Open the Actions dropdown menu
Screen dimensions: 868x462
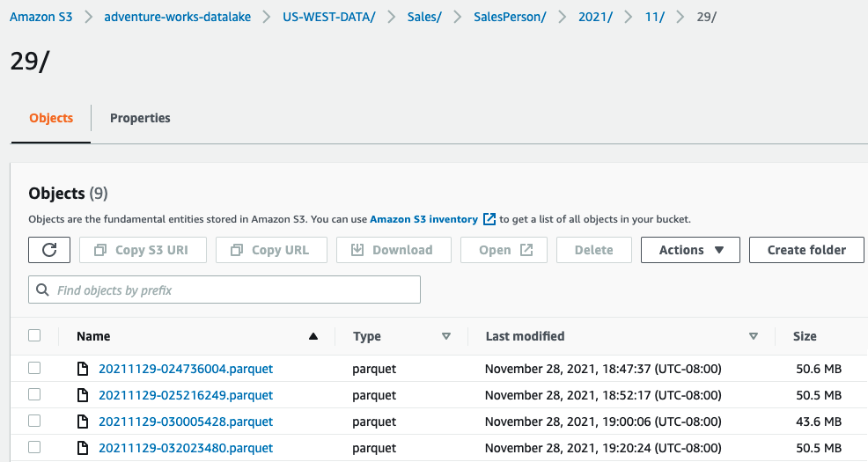coord(690,250)
